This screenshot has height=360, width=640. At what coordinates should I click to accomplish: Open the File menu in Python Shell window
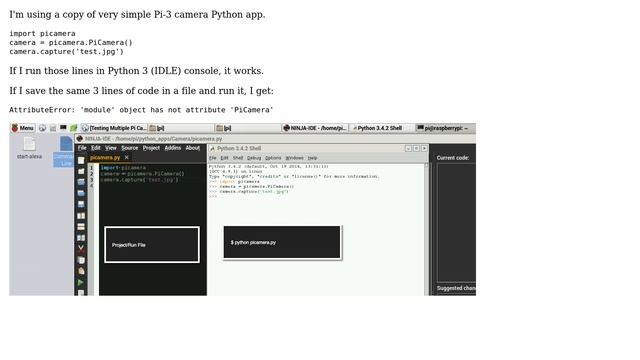click(x=213, y=158)
